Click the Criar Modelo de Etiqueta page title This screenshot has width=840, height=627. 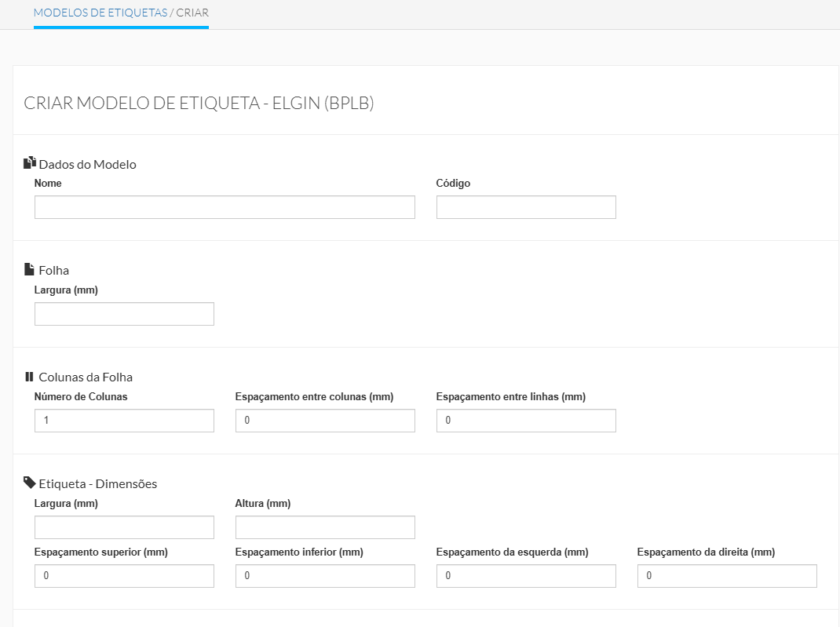199,104
